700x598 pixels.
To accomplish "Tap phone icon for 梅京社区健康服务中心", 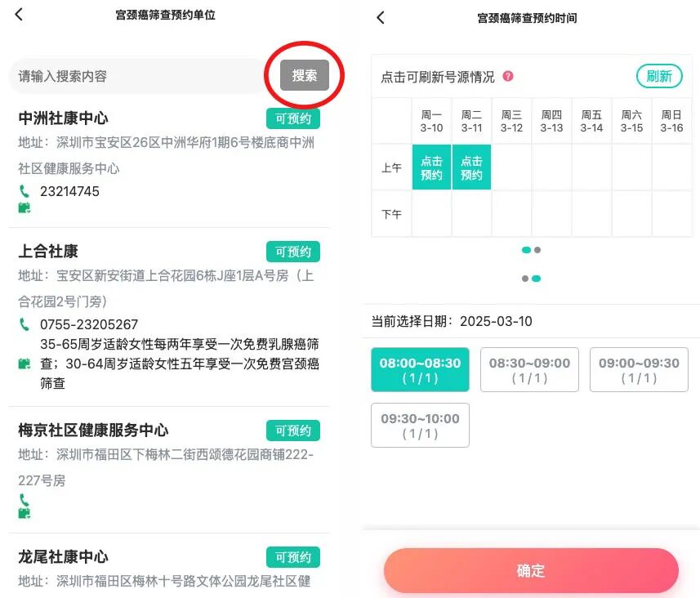I will tap(25, 500).
